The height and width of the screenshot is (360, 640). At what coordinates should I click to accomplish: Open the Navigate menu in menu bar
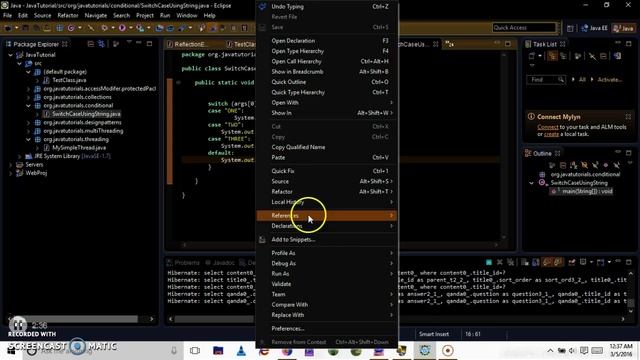(96, 16)
